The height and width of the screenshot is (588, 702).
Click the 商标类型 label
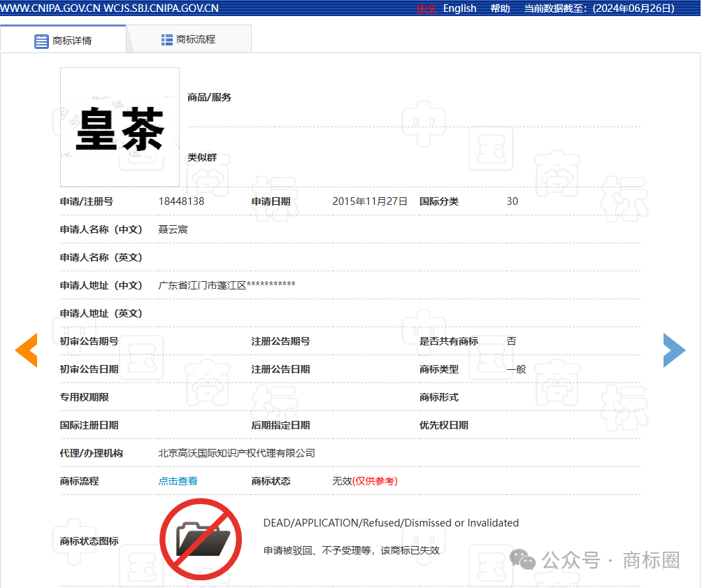[x=439, y=369]
